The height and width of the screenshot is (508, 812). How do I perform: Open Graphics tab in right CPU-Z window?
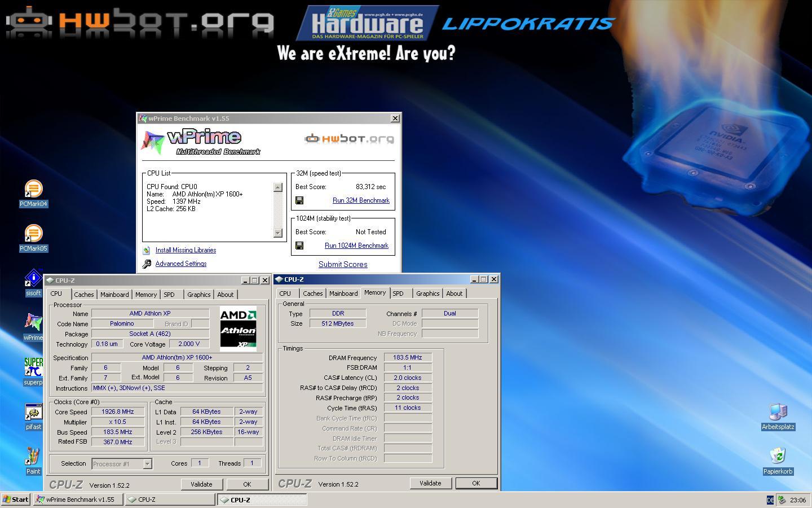click(x=428, y=294)
